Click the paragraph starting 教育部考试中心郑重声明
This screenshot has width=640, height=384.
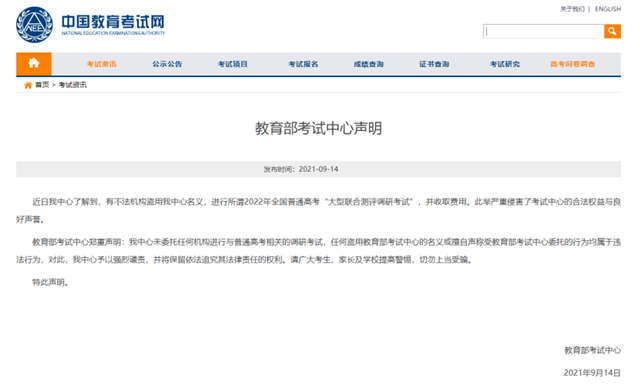point(318,251)
